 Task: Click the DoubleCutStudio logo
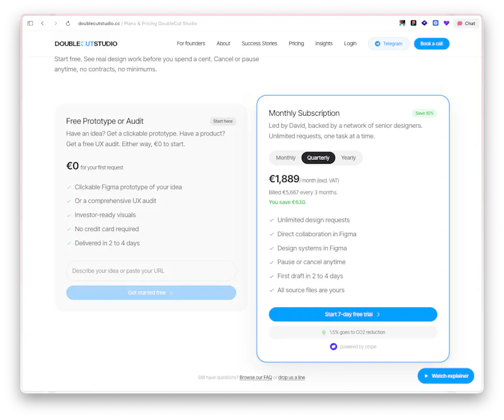tap(86, 43)
